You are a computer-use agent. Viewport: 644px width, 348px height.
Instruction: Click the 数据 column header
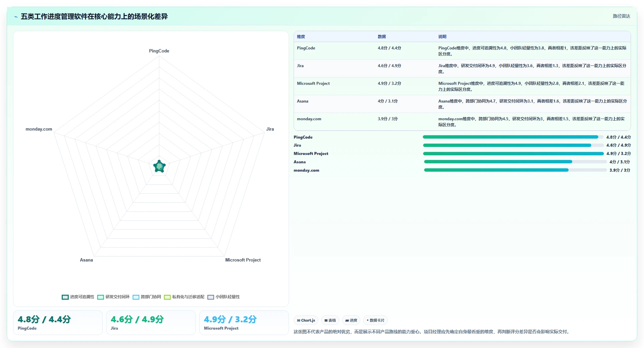(382, 37)
